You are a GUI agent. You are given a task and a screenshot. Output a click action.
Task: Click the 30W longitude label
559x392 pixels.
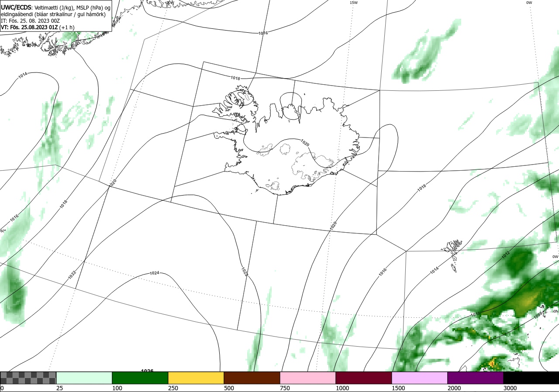click(x=170, y=3)
